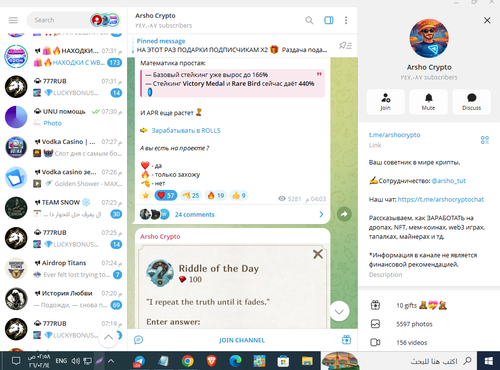Launch Microsoft Edge from the taskbar

pyautogui.click(x=235, y=361)
